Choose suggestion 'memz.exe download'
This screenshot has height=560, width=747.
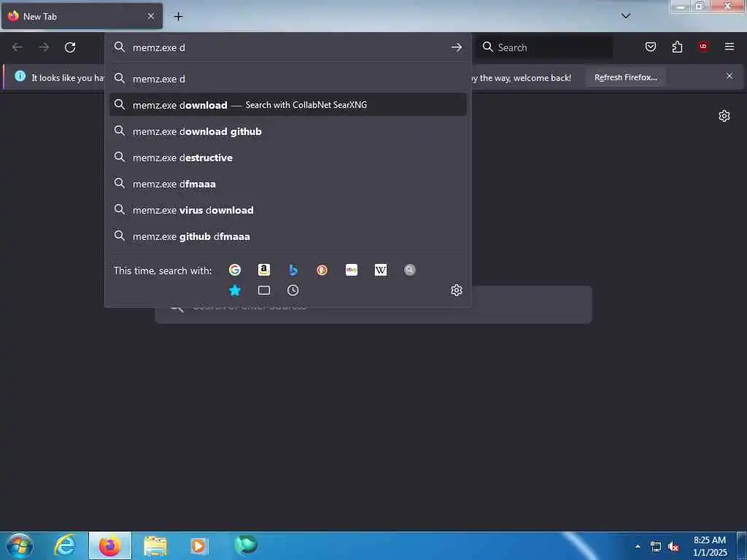287,105
